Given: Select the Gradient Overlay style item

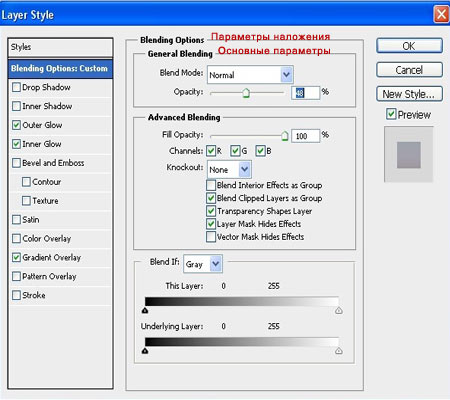Looking at the screenshot, I should [52, 257].
